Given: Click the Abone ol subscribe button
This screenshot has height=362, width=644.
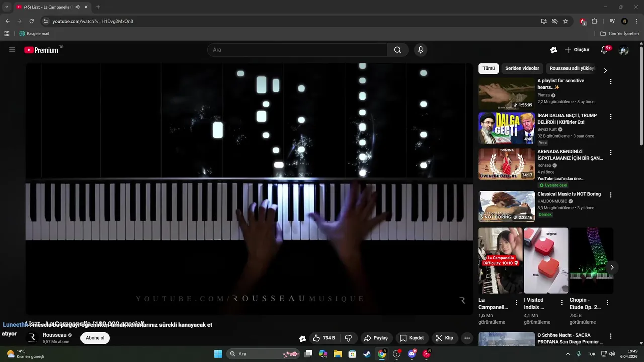Looking at the screenshot, I should pyautogui.click(x=95, y=338).
